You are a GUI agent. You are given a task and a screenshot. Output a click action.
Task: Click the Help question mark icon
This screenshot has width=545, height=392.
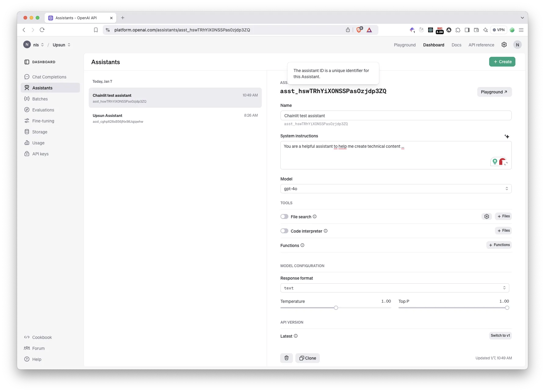[x=27, y=359]
